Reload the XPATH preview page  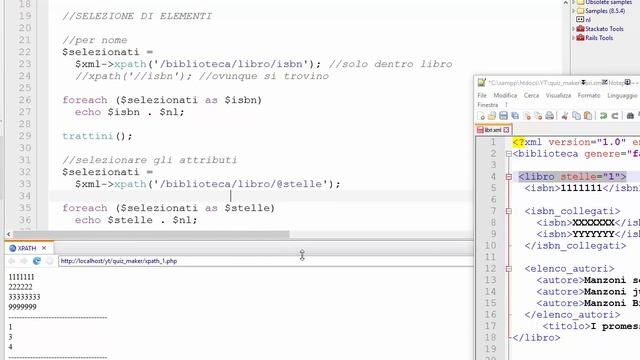pyautogui.click(x=37, y=261)
